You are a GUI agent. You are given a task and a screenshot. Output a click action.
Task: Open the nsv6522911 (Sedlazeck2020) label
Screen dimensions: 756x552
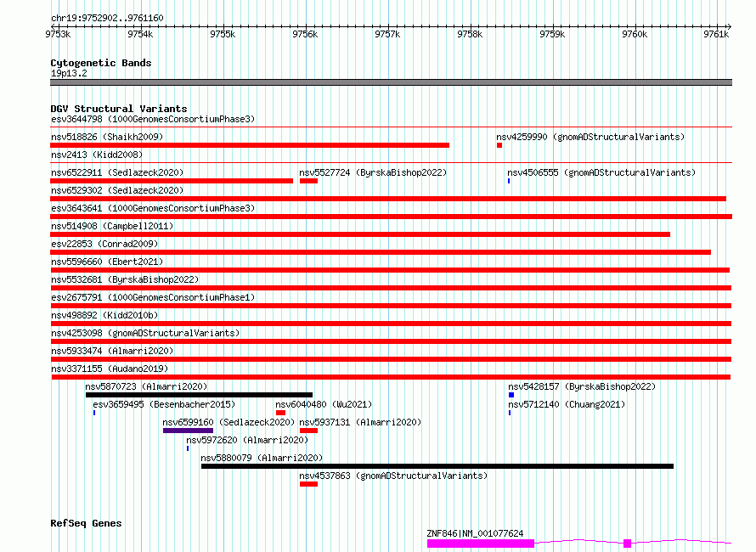pyautogui.click(x=117, y=172)
